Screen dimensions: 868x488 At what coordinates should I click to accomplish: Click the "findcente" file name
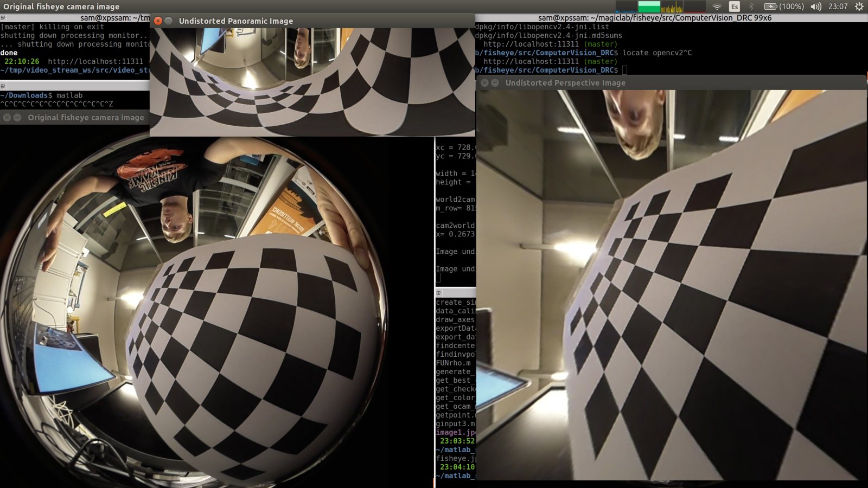point(456,345)
